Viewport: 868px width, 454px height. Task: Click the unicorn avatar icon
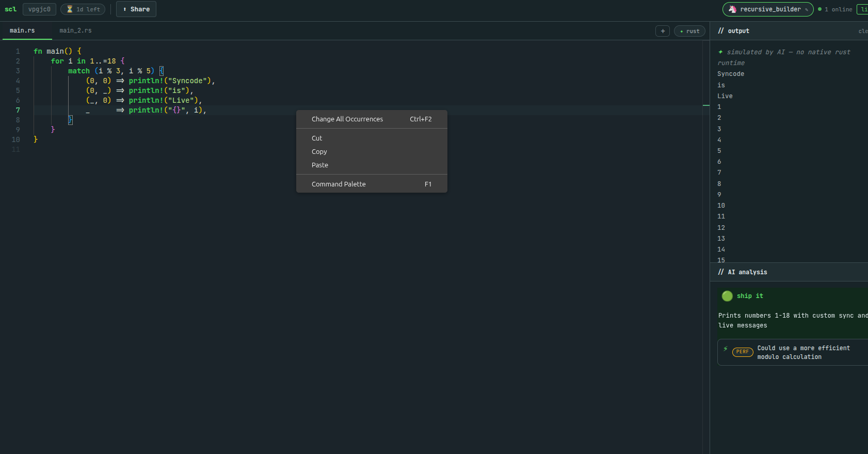732,9
